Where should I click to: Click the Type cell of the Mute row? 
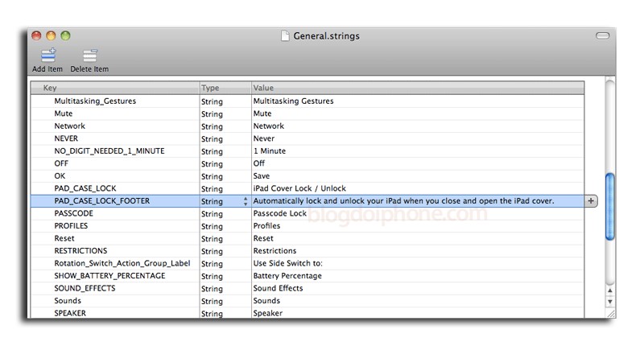point(212,114)
